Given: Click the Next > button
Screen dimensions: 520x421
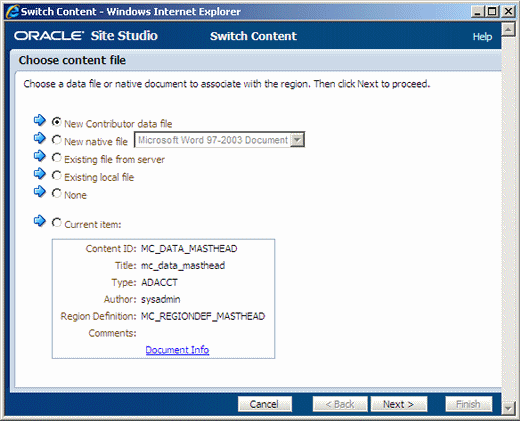Looking at the screenshot, I should (x=399, y=404).
